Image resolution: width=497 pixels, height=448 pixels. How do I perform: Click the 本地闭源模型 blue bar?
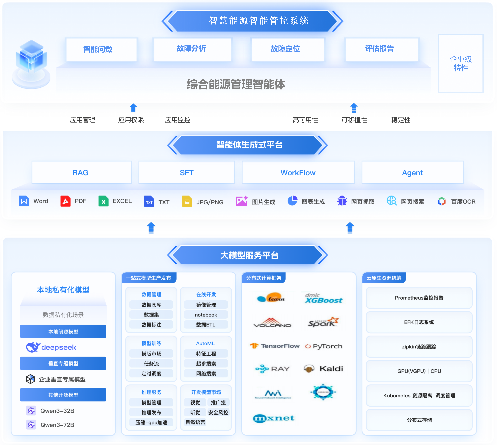(x=63, y=332)
